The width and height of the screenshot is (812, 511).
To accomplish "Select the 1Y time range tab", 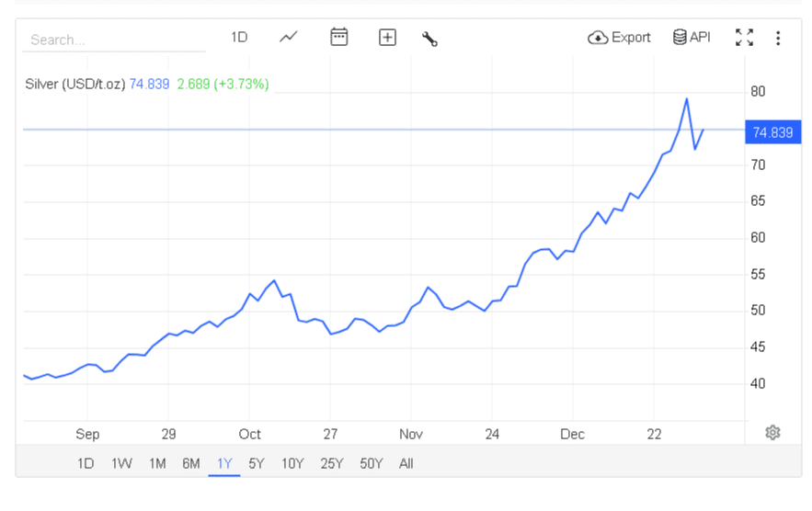I will 224,463.
